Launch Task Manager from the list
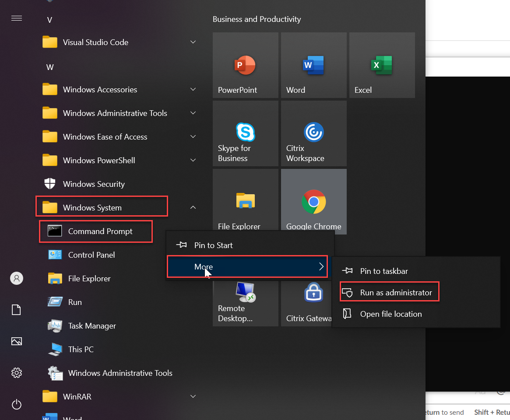Viewport: 510px width, 420px height. click(x=92, y=326)
